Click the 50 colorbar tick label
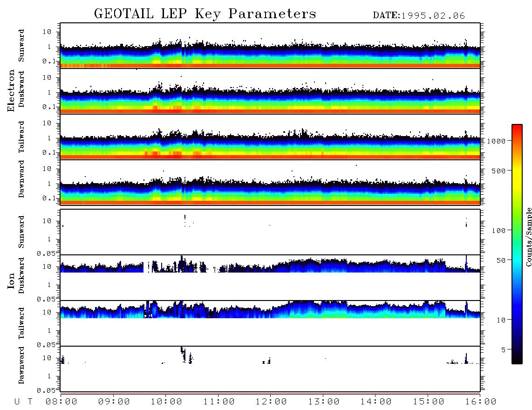This screenshot has height=410, width=532. [x=501, y=260]
